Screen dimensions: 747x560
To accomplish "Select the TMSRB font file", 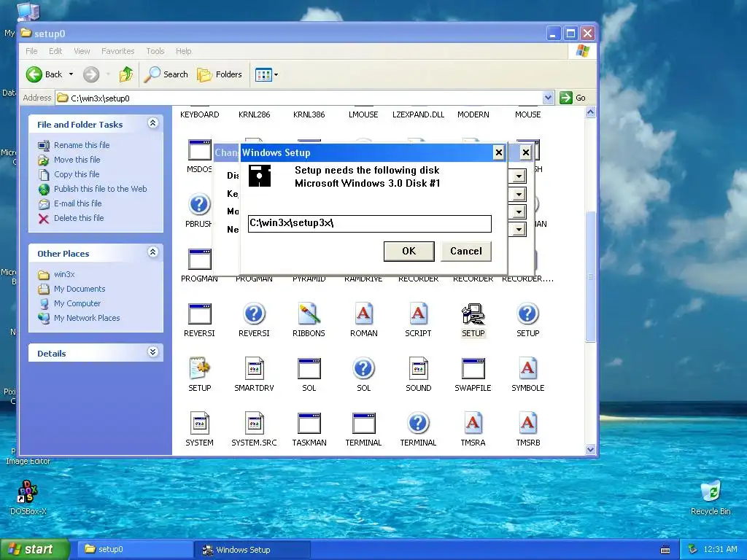I will point(528,424).
